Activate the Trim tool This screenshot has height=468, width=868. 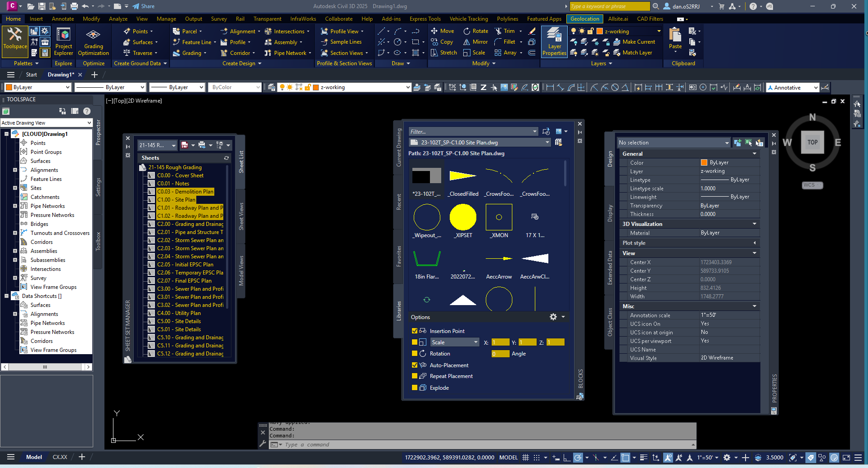click(x=505, y=31)
